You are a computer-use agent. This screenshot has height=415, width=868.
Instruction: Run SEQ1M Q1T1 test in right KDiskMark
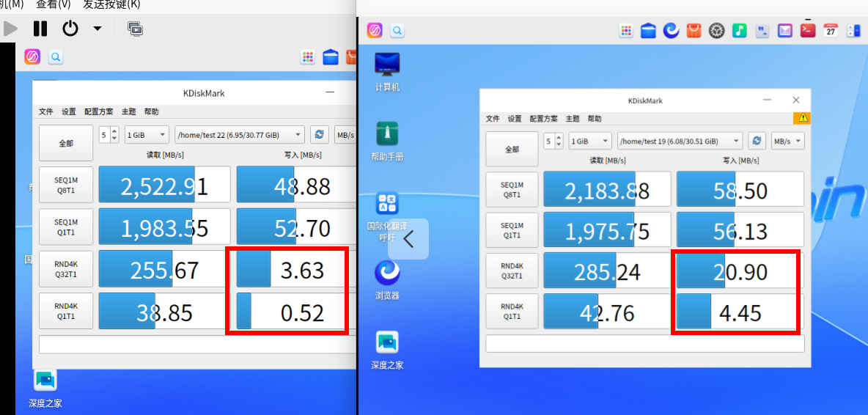(512, 230)
